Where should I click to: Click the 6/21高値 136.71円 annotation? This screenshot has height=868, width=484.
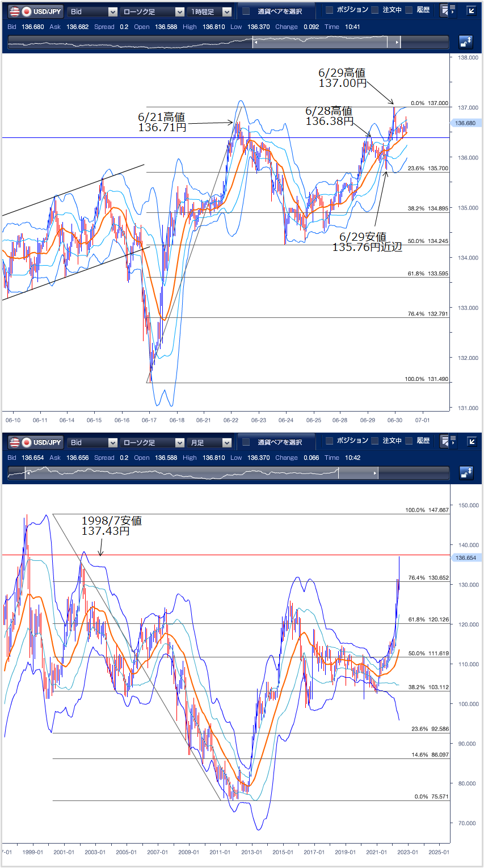(162, 122)
